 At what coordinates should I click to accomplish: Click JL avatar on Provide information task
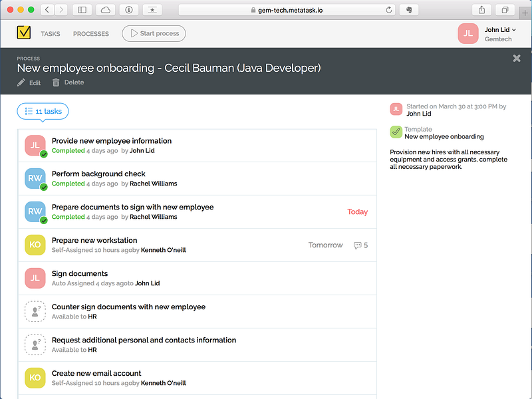(x=35, y=146)
